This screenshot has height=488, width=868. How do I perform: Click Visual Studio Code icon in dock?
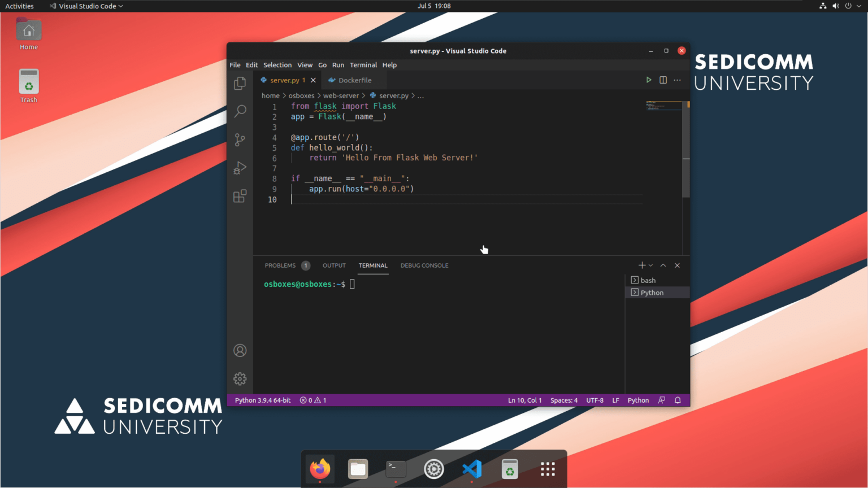472,469
